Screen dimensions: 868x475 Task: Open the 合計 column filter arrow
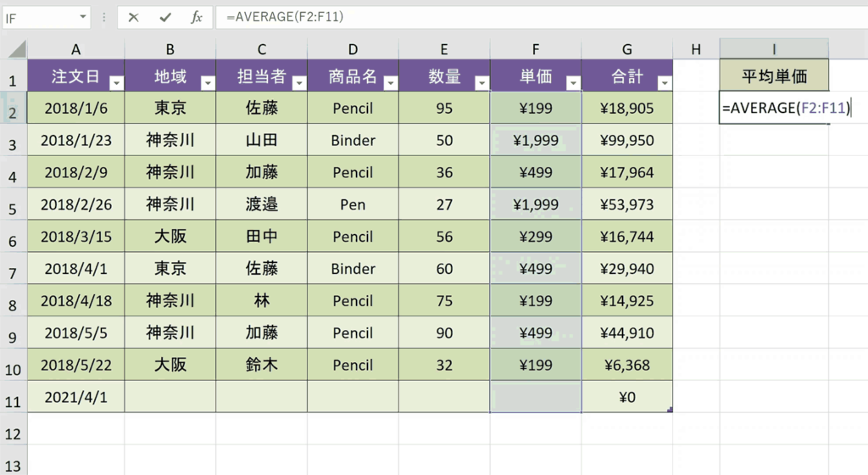click(665, 83)
